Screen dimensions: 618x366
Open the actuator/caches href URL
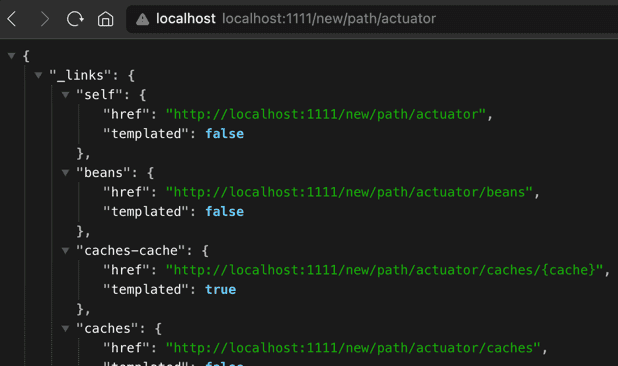(x=353, y=348)
